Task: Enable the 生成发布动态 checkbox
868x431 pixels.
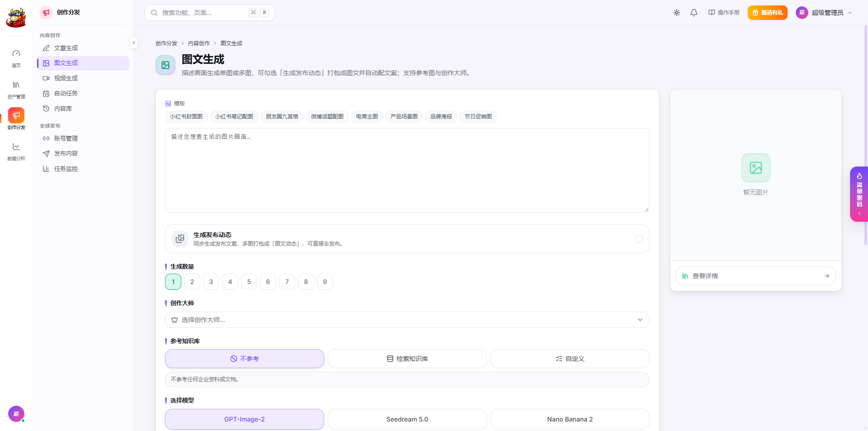Action: click(x=639, y=239)
